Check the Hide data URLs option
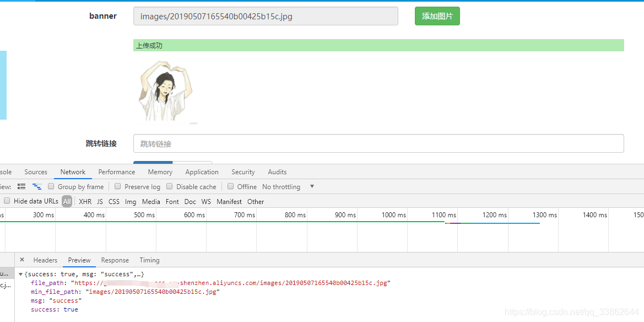 click(x=6, y=201)
